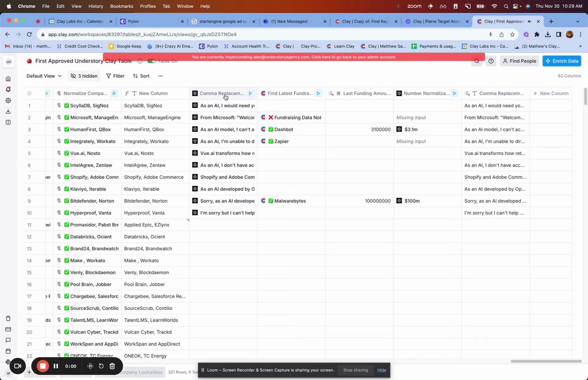
Task: Open the Home icon in Clay sidebar
Action: click(8, 79)
